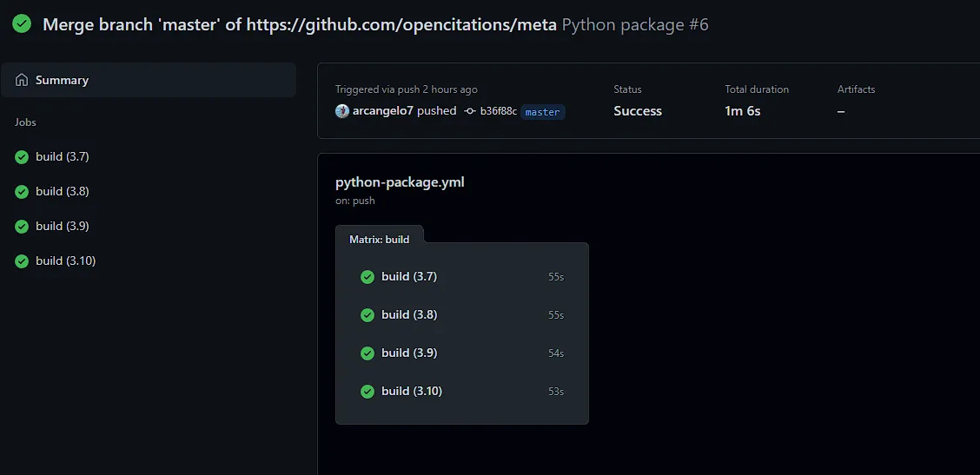980x475 pixels.
Task: Open build (3.7) job in matrix
Action: (409, 277)
